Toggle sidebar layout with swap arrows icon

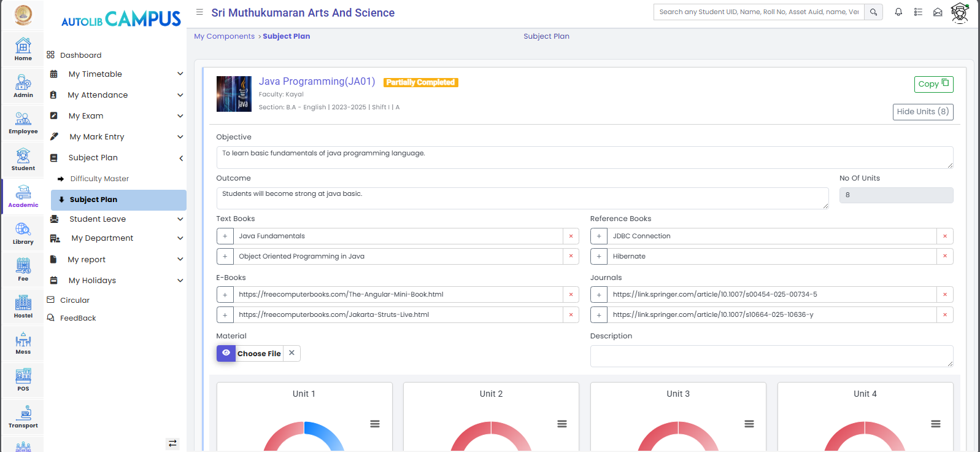172,443
